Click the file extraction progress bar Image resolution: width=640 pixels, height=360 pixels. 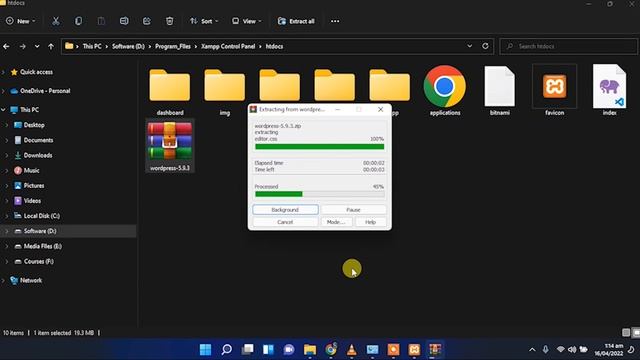pyautogui.click(x=320, y=147)
